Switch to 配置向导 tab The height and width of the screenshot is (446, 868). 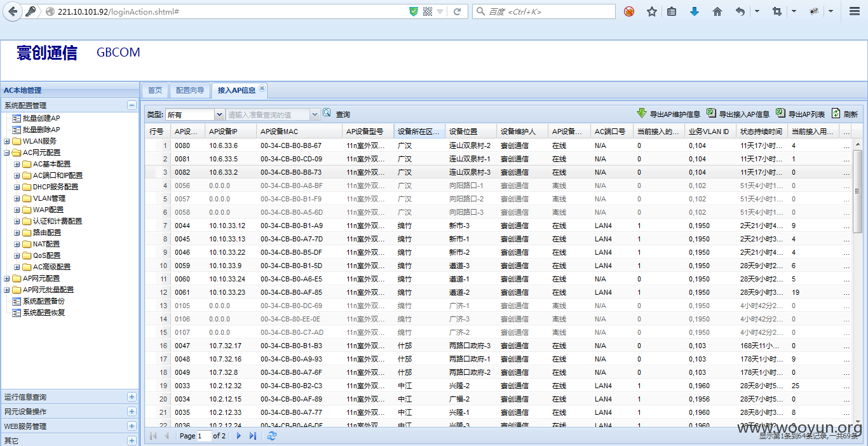click(x=190, y=90)
